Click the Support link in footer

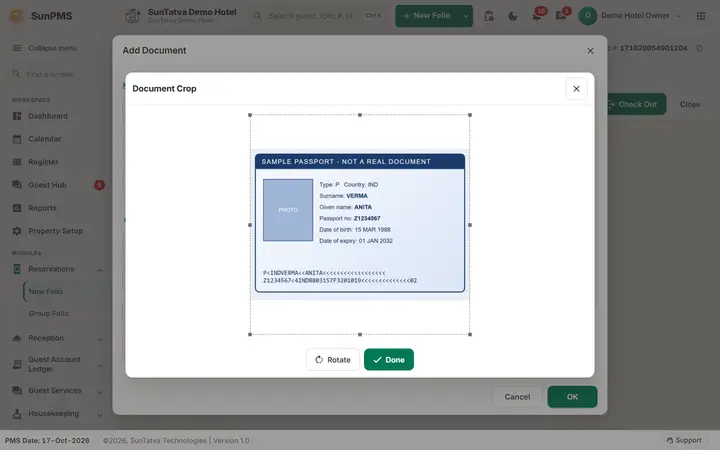(684, 440)
